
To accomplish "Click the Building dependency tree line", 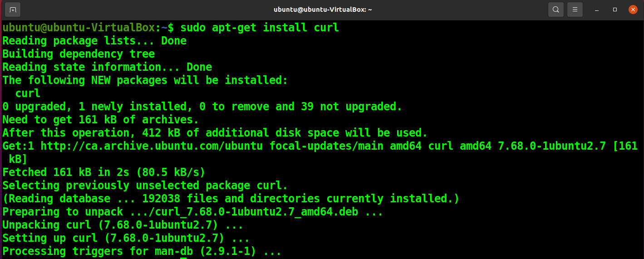I will (79, 54).
